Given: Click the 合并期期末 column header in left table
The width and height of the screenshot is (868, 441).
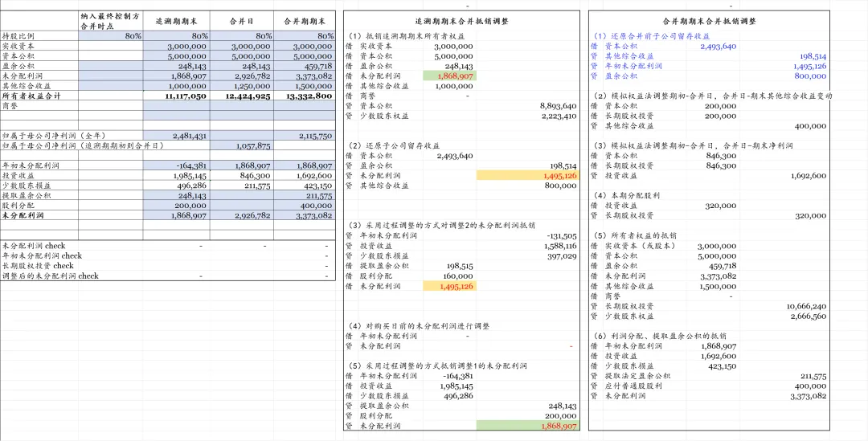Looking at the screenshot, I should coord(304,22).
